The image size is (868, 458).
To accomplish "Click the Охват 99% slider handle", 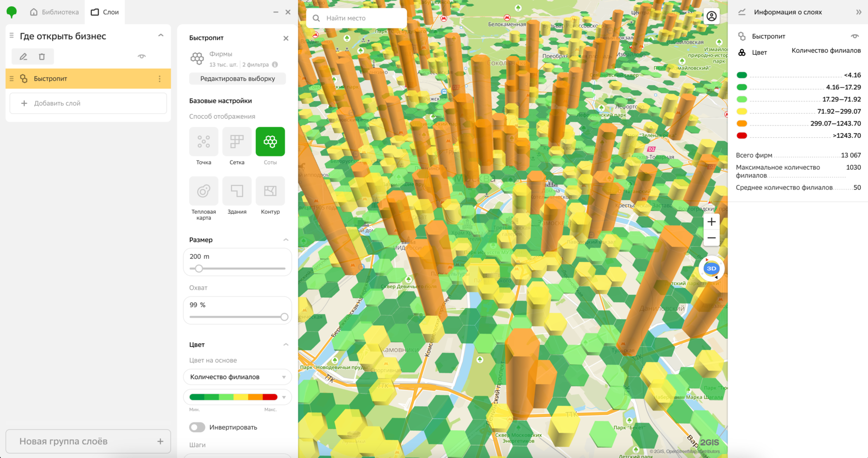I will (x=284, y=317).
